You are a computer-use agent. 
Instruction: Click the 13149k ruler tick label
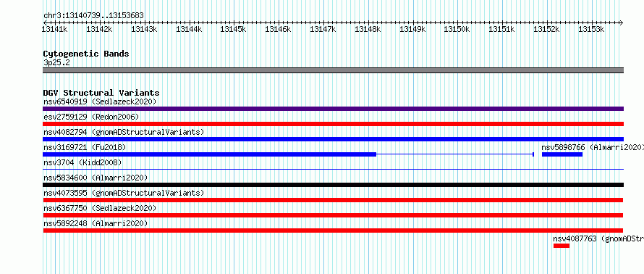[412, 29]
